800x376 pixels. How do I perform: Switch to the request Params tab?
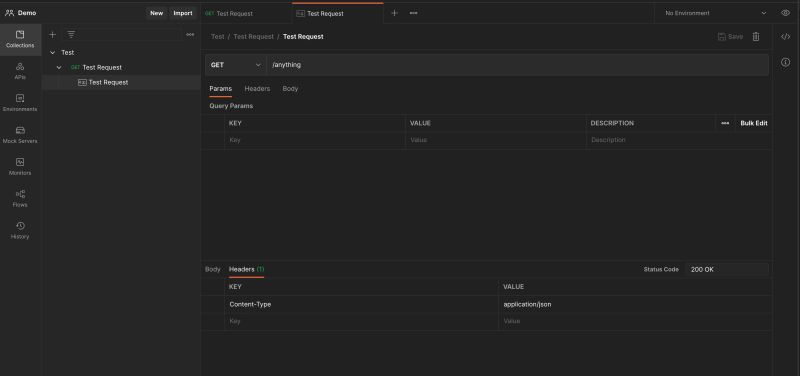coord(220,89)
